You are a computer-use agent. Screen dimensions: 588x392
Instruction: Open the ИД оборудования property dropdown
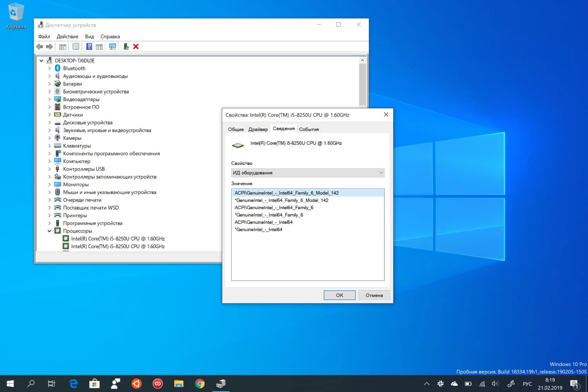(x=307, y=173)
